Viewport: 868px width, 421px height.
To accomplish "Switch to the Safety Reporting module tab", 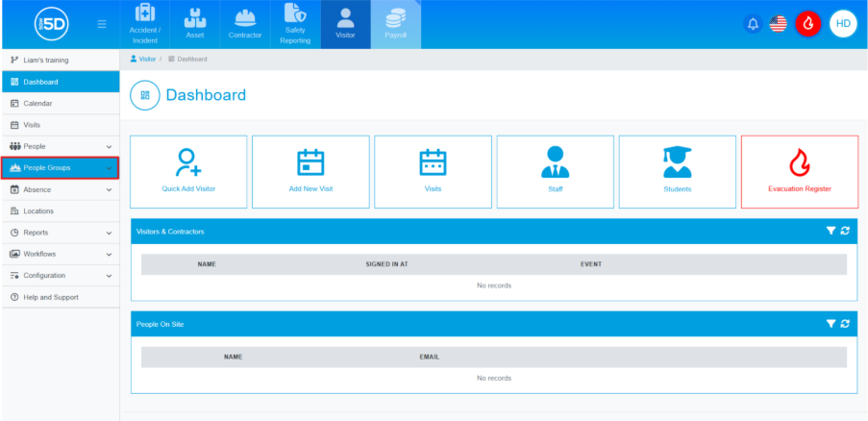I will (295, 25).
